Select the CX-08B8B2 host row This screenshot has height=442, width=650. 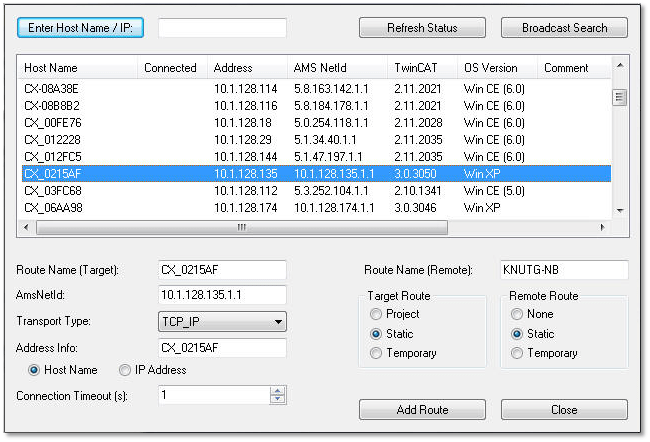316,106
